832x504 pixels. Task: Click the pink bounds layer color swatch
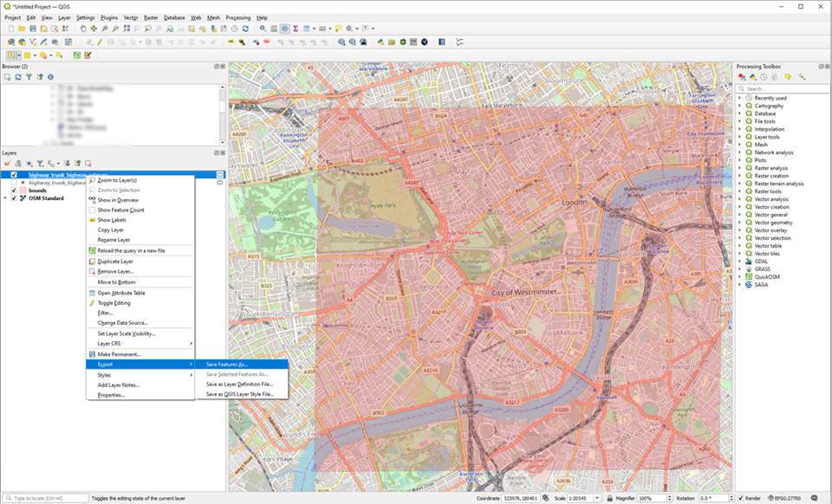(x=23, y=191)
